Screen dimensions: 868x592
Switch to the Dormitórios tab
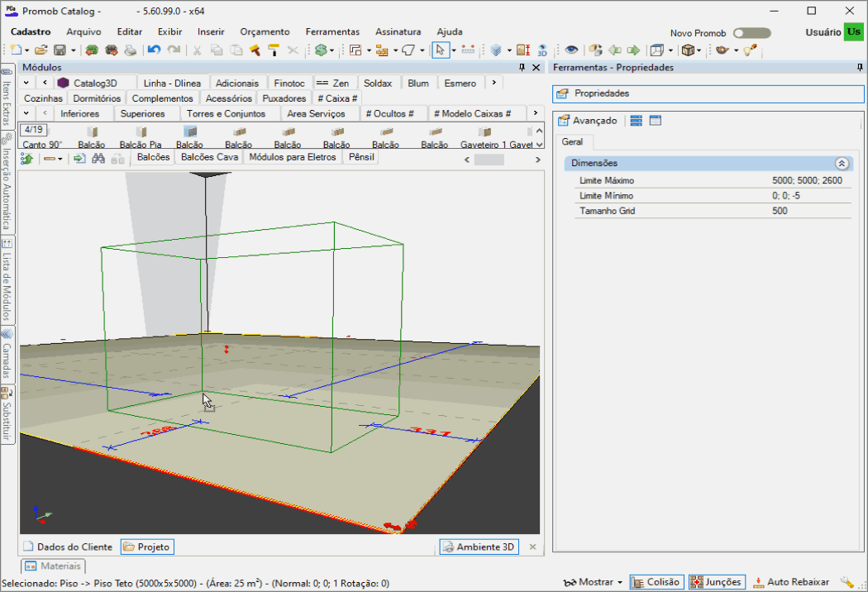[x=97, y=98]
